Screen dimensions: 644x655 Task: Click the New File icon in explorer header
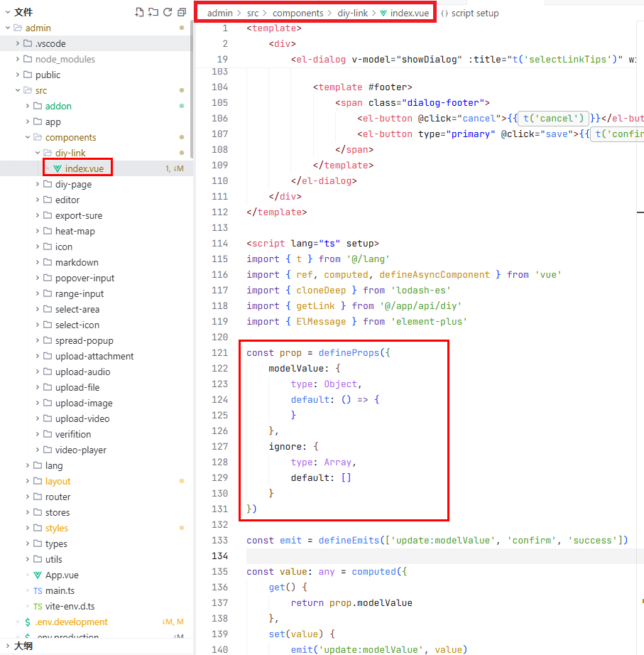click(139, 12)
